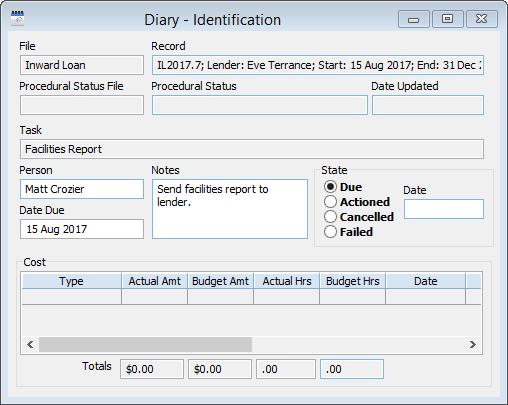This screenshot has height=405, width=508.
Task: Click the Actual Hrs column header
Action: point(287,281)
